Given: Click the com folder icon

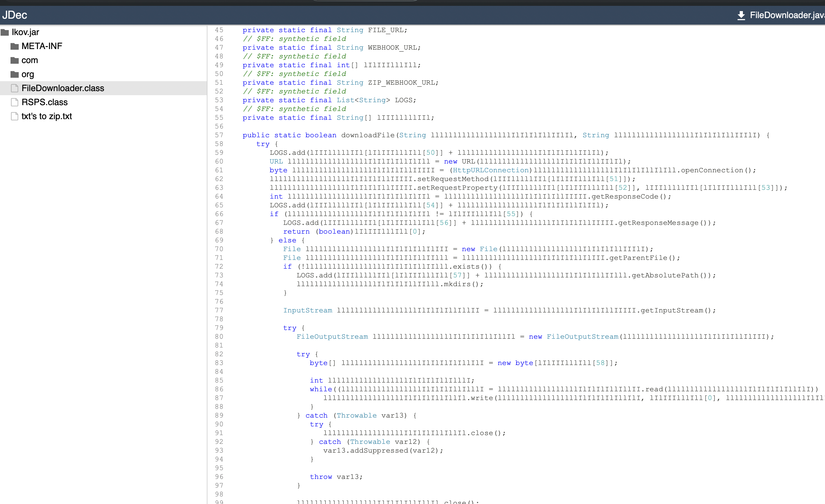Looking at the screenshot, I should [x=14, y=60].
